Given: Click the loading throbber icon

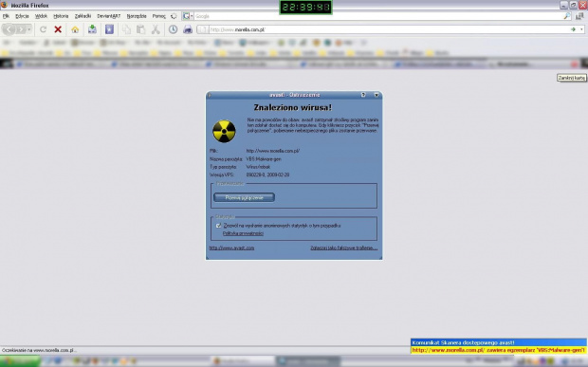Looking at the screenshot, I should tap(174, 16).
